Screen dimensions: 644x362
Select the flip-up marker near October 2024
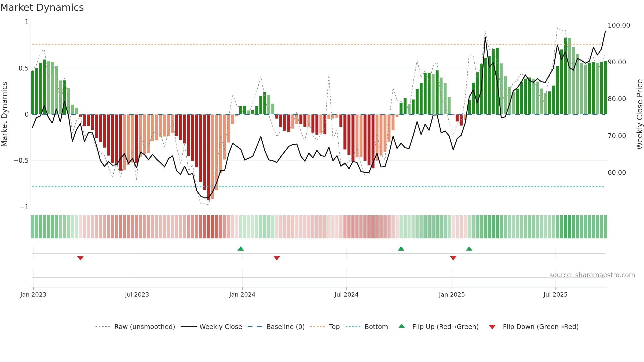(401, 249)
